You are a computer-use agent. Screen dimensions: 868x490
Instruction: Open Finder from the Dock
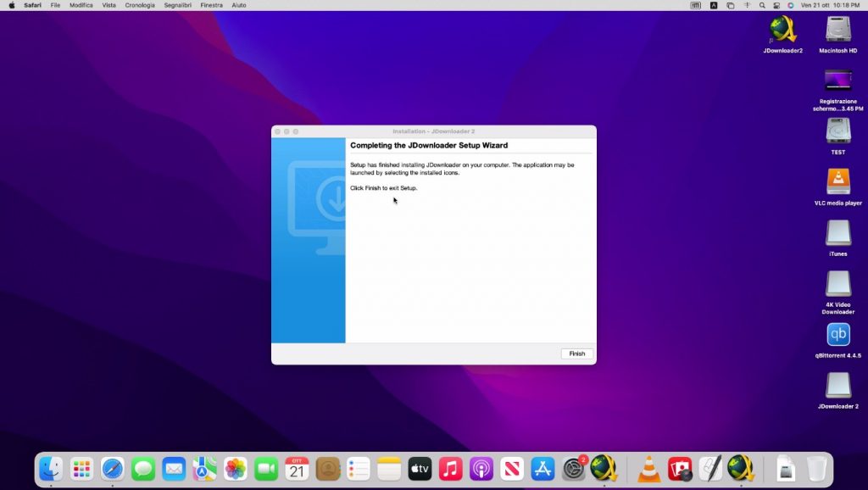51,469
